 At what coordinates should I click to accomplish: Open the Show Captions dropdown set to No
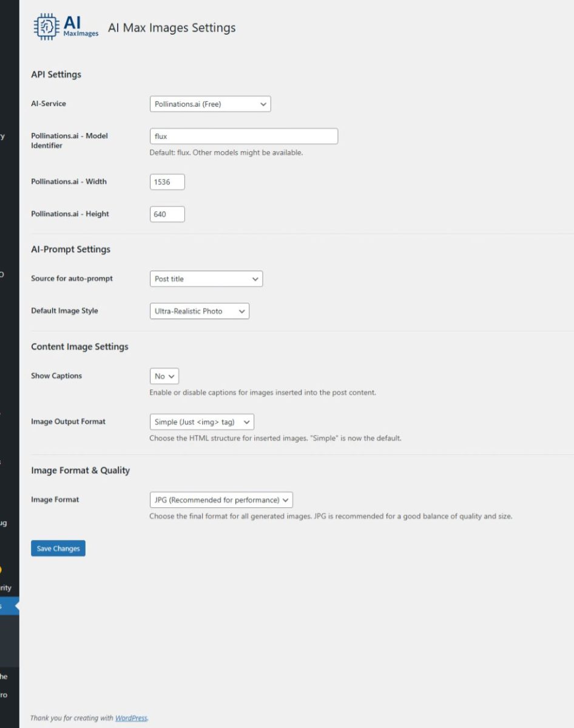[x=164, y=376]
